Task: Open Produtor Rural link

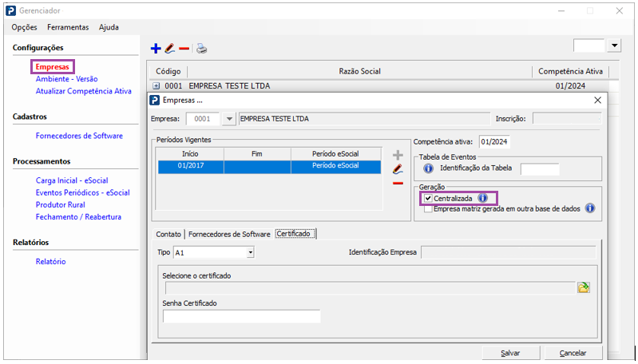Action: (x=60, y=205)
